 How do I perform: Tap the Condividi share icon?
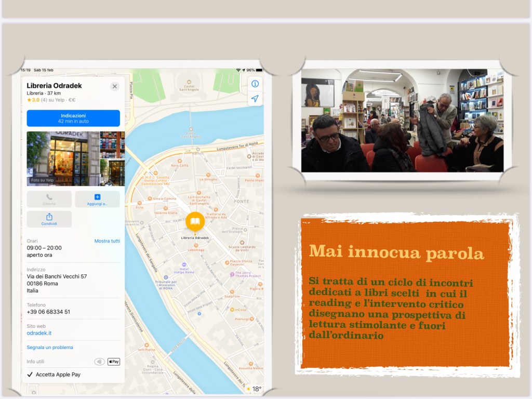[x=49, y=217]
